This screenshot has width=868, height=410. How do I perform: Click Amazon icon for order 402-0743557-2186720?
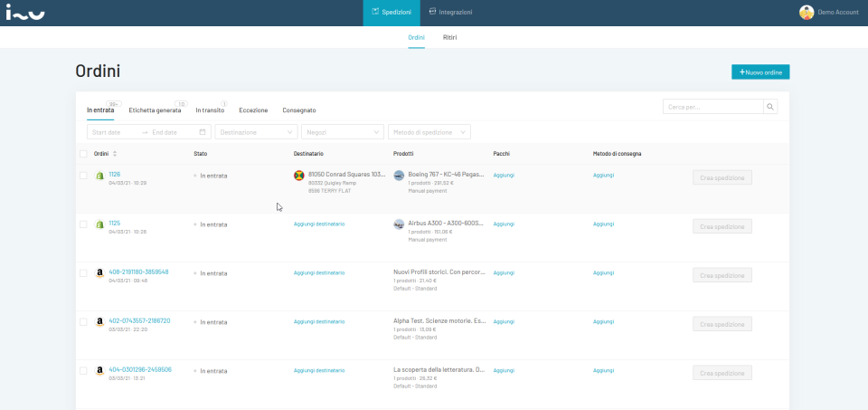[99, 322]
